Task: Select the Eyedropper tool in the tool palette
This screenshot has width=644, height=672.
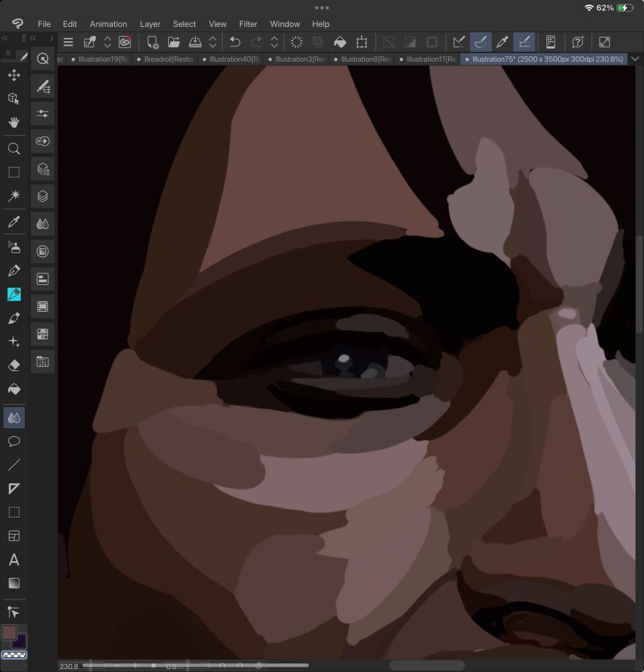Action: tap(14, 222)
